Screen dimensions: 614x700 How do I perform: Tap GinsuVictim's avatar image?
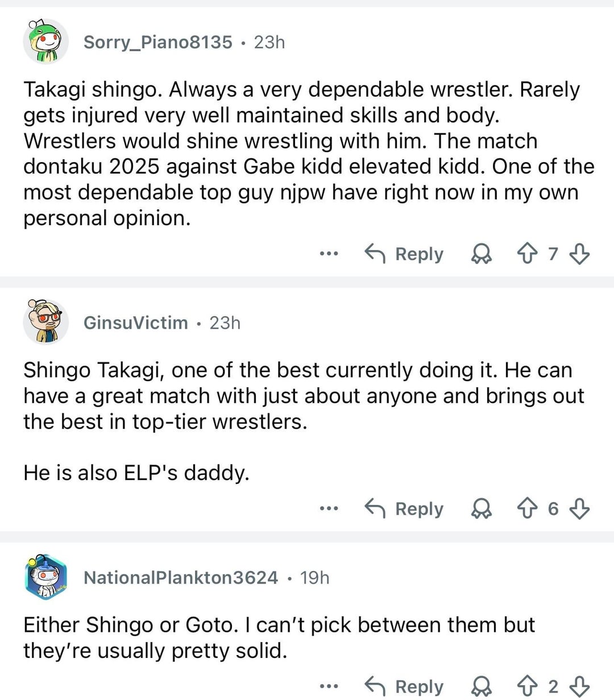click(x=46, y=322)
